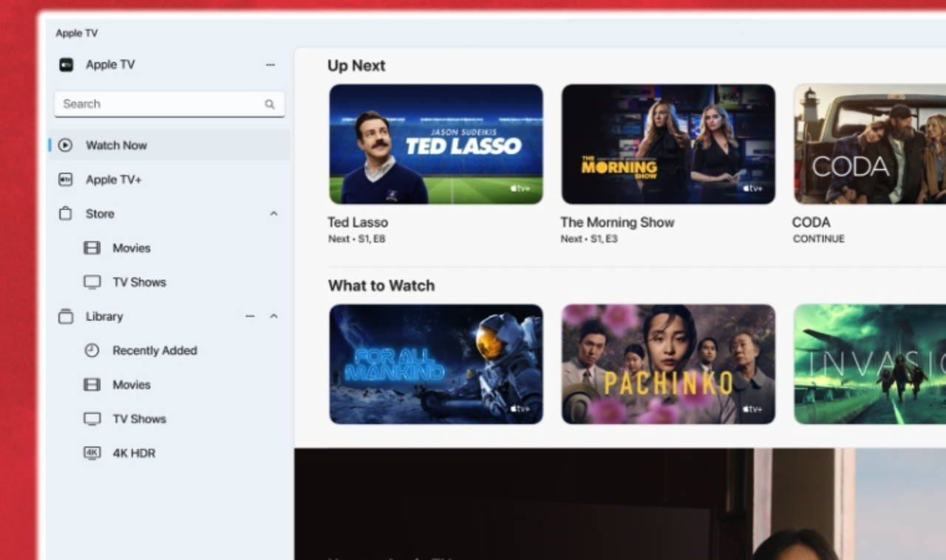Open TV Shows under Store
Viewport: 946px width, 560px height.
tap(139, 282)
